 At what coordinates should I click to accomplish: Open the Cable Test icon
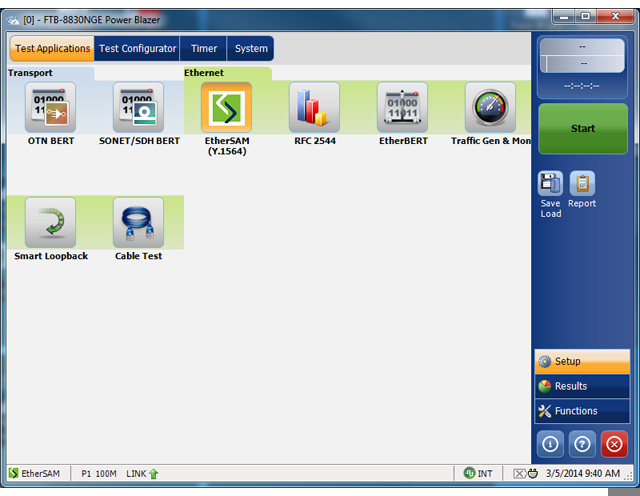tap(138, 222)
